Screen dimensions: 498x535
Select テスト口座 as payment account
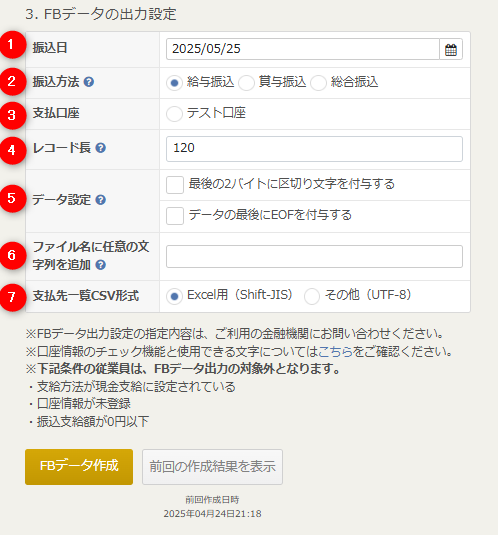click(174, 114)
